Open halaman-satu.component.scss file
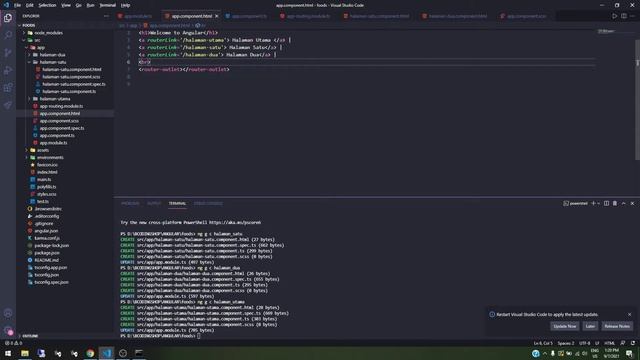The height and width of the screenshot is (360, 640). (x=71, y=77)
